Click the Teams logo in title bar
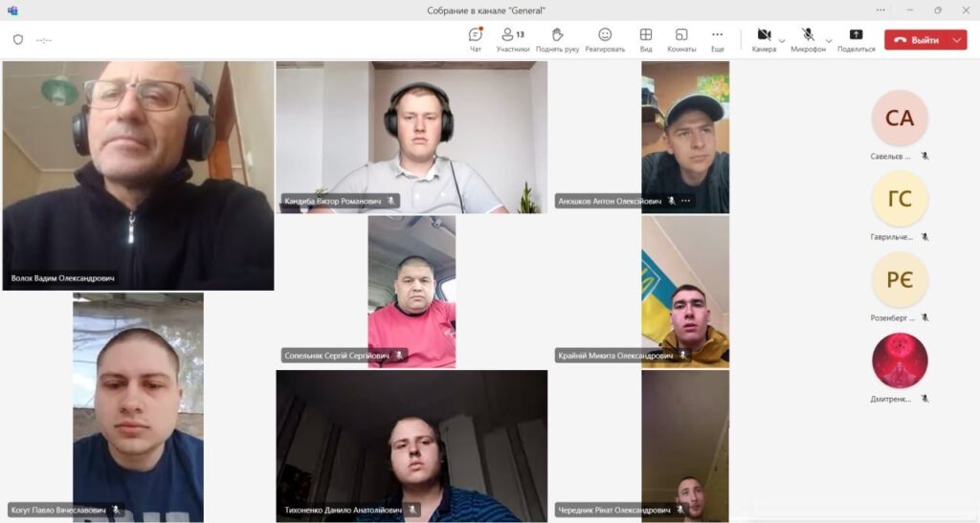Screen dimensions: 980x523 point(12,11)
